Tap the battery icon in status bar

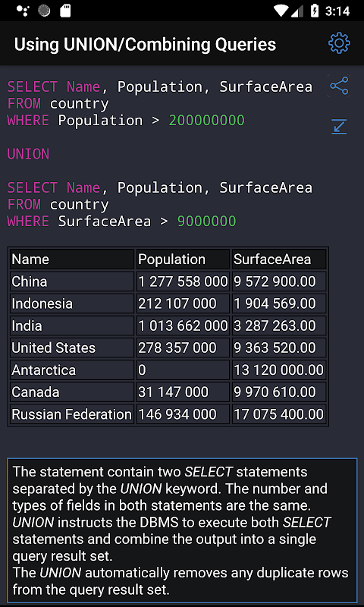315,11
